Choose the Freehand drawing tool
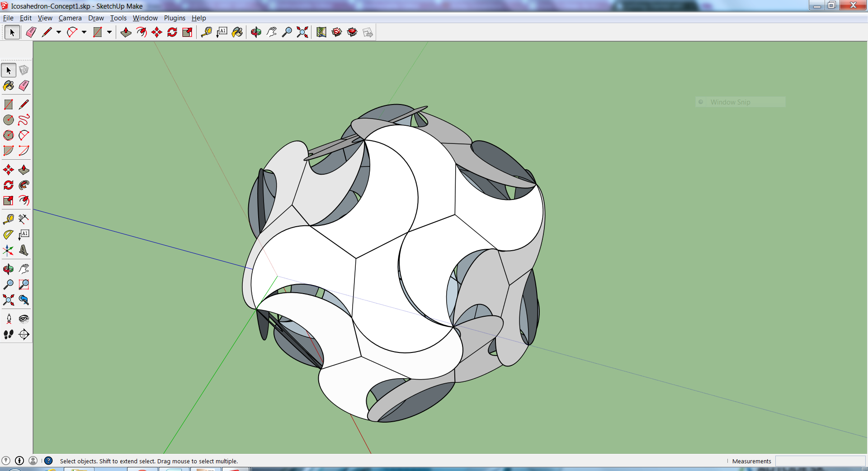The height and width of the screenshot is (471, 868). pos(24,120)
